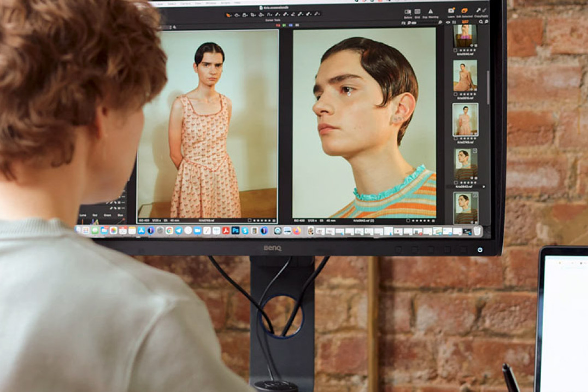Click the green color tag
The width and height of the screenshot is (588, 392).
click(x=284, y=25)
